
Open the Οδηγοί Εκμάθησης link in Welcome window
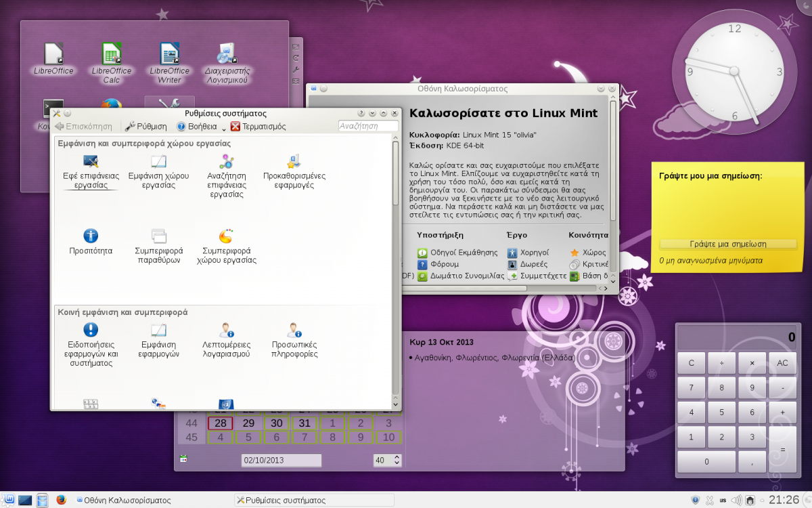point(457,253)
